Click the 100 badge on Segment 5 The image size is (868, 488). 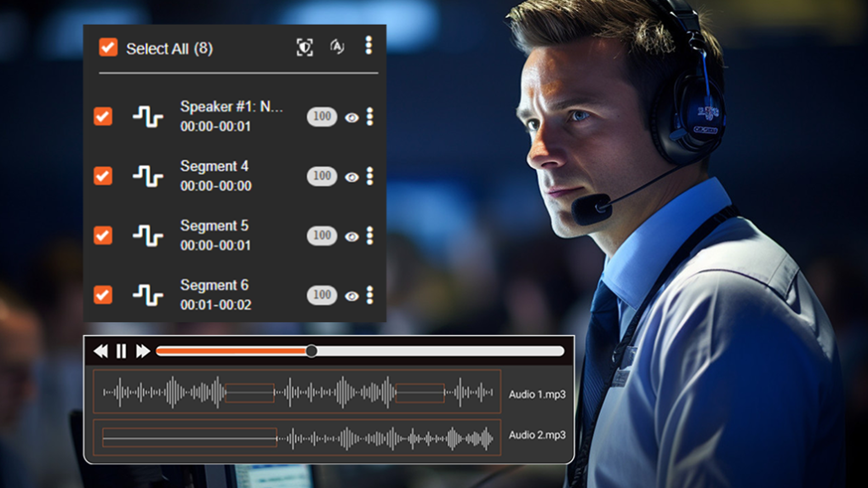click(322, 235)
